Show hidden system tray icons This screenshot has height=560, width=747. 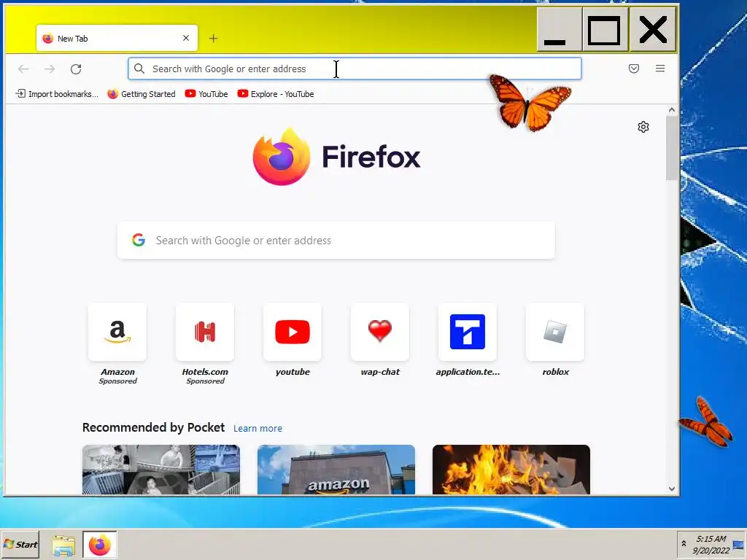tap(684, 543)
